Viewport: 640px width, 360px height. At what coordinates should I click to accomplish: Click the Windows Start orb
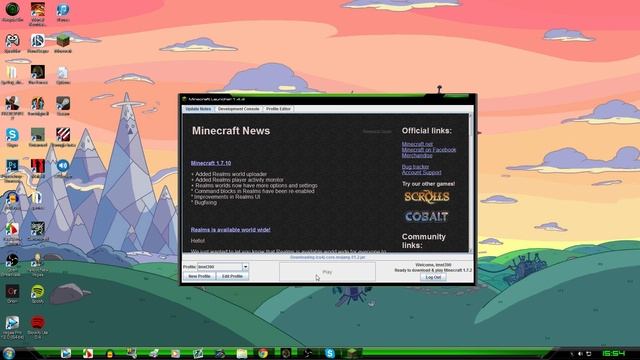[x=9, y=353]
